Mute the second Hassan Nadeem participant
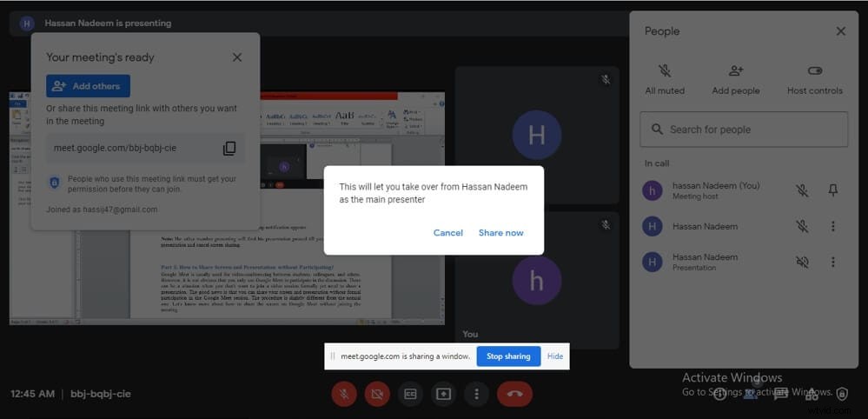Viewport: 868px width, 419px height. tap(802, 226)
